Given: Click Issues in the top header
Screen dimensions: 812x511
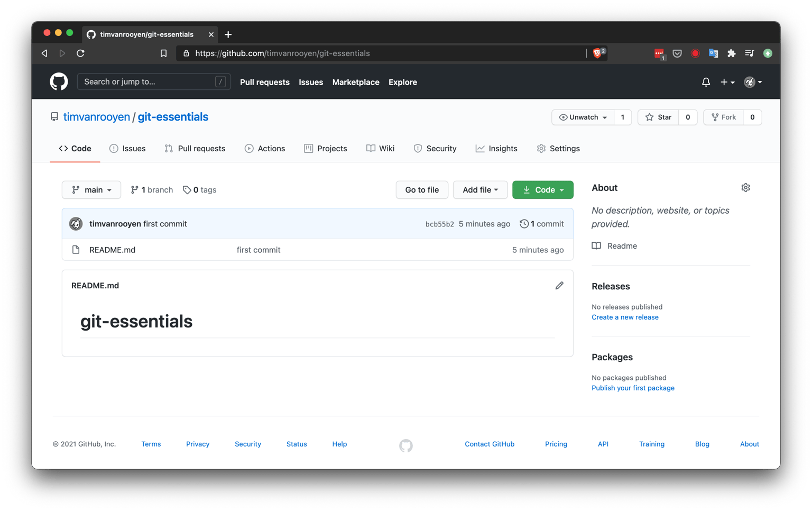Looking at the screenshot, I should click(x=311, y=82).
